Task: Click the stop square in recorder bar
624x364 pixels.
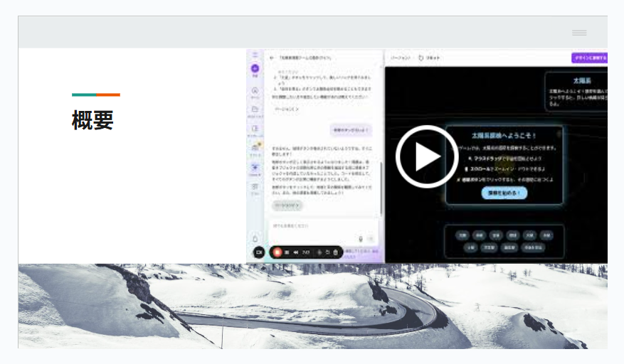Action: click(287, 252)
